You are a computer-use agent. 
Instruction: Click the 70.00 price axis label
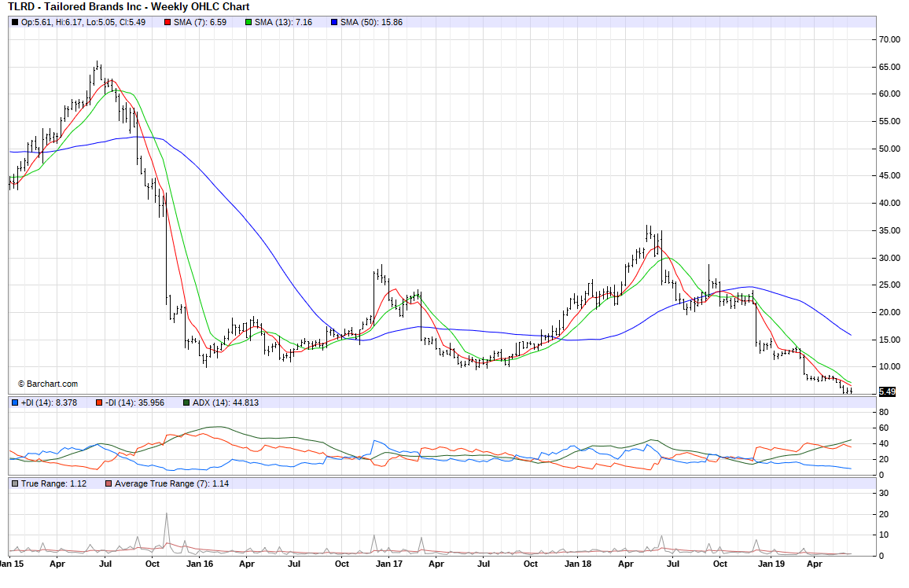(889, 39)
